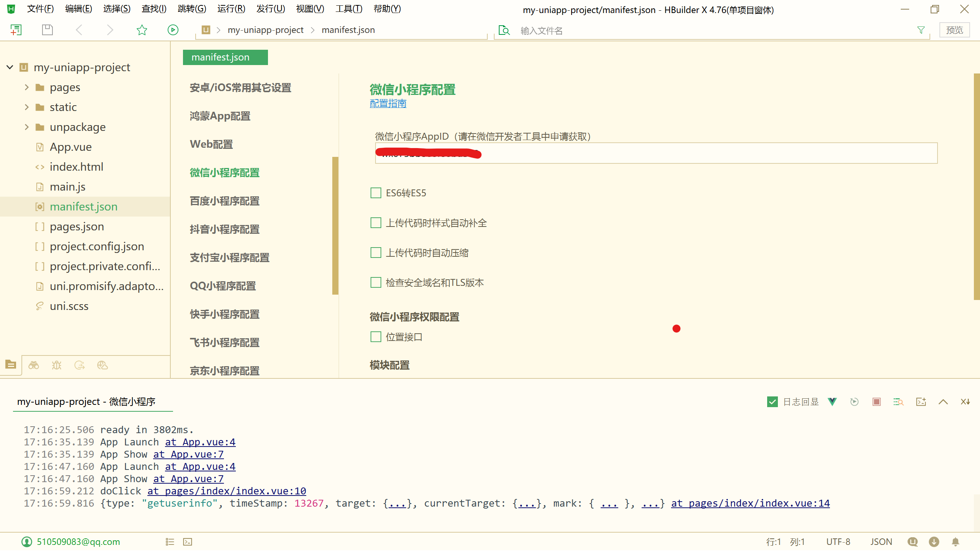The width and height of the screenshot is (980, 551).
Task: Restart the run via the circular replay icon
Action: point(854,402)
